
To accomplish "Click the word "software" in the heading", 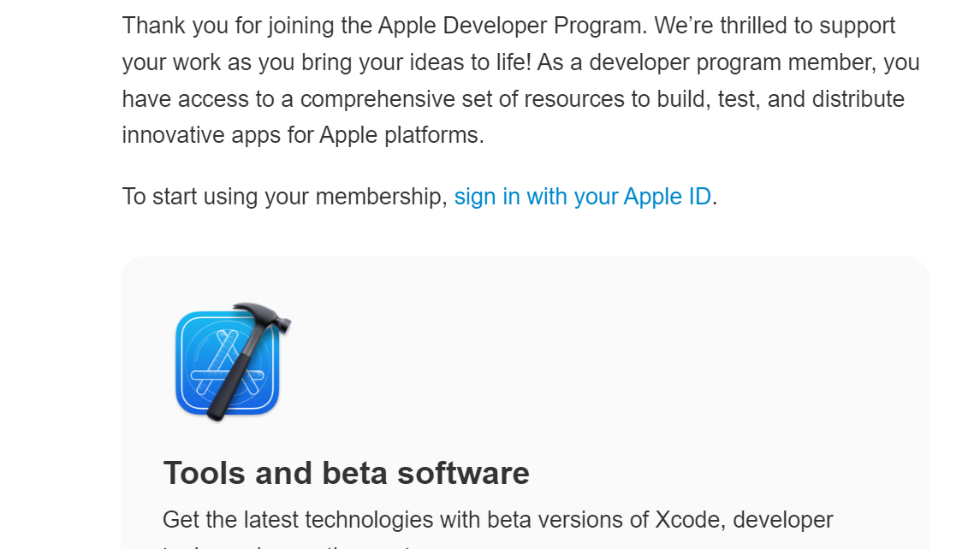I will [463, 473].
